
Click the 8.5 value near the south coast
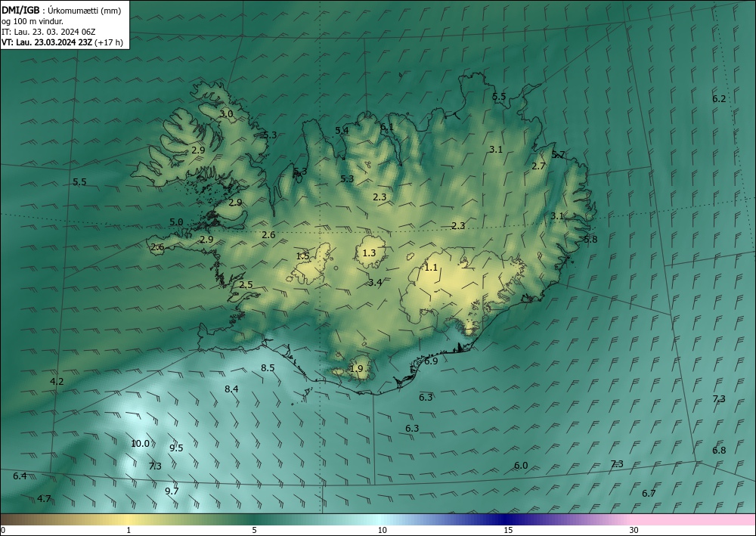(268, 367)
